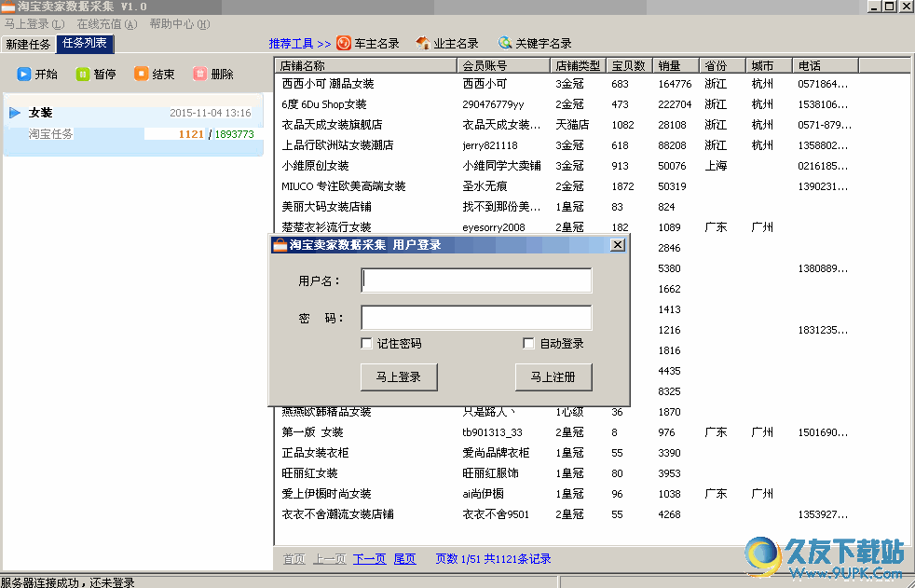
Task: Open the 在线充值 menu
Action: 107,24
